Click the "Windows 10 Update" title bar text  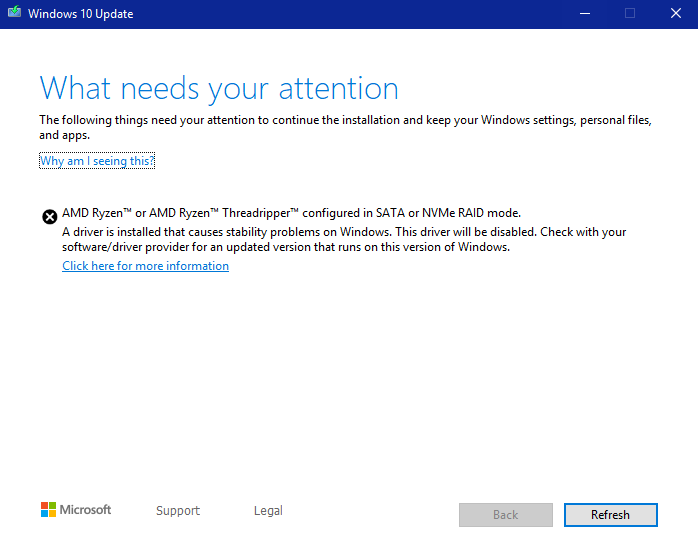click(80, 14)
